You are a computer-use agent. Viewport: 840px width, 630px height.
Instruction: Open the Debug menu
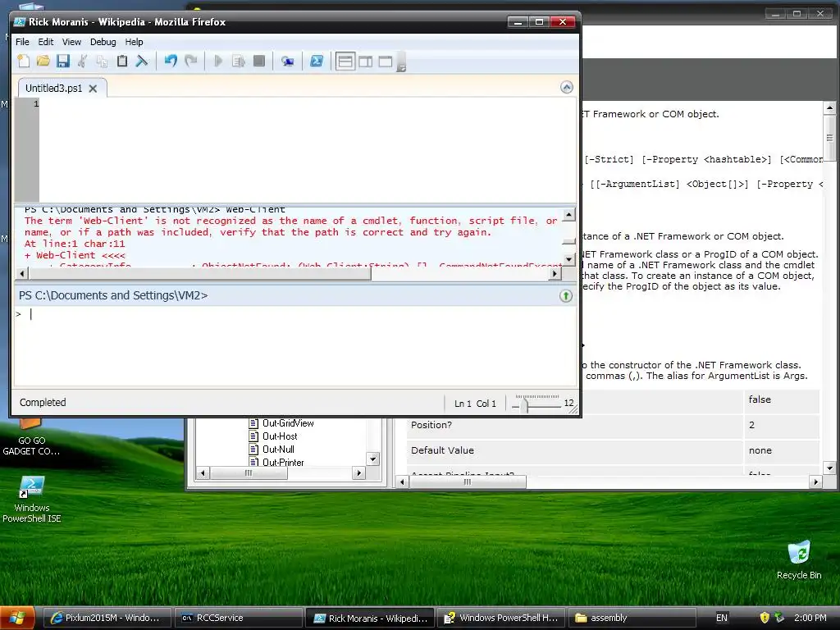pos(103,42)
